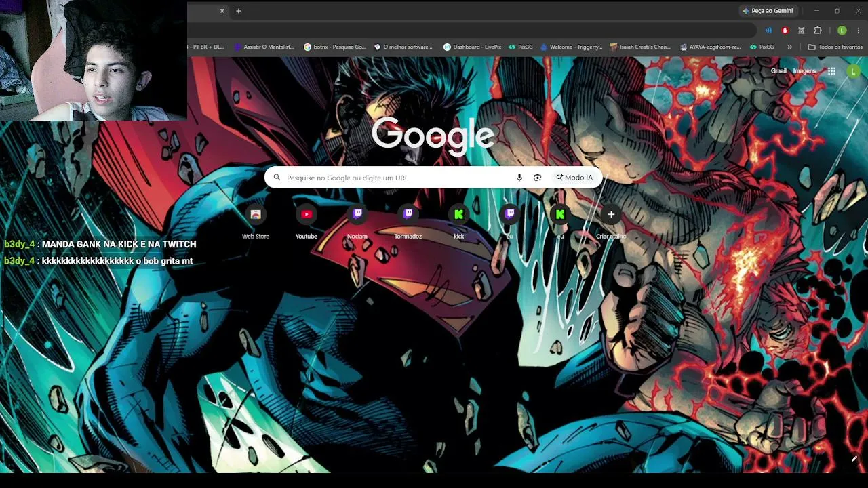The height and width of the screenshot is (488, 868).
Task: Open the PT BR + DL bookmark
Action: pyautogui.click(x=207, y=47)
